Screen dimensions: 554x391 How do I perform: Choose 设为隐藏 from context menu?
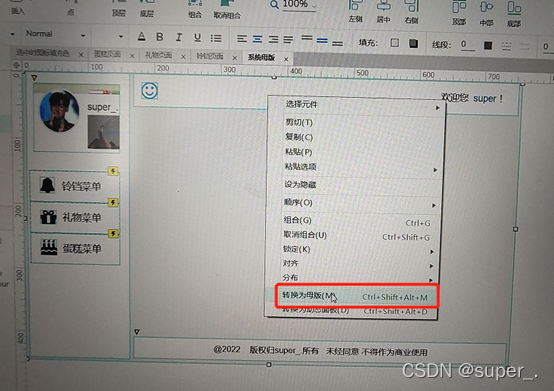click(300, 185)
